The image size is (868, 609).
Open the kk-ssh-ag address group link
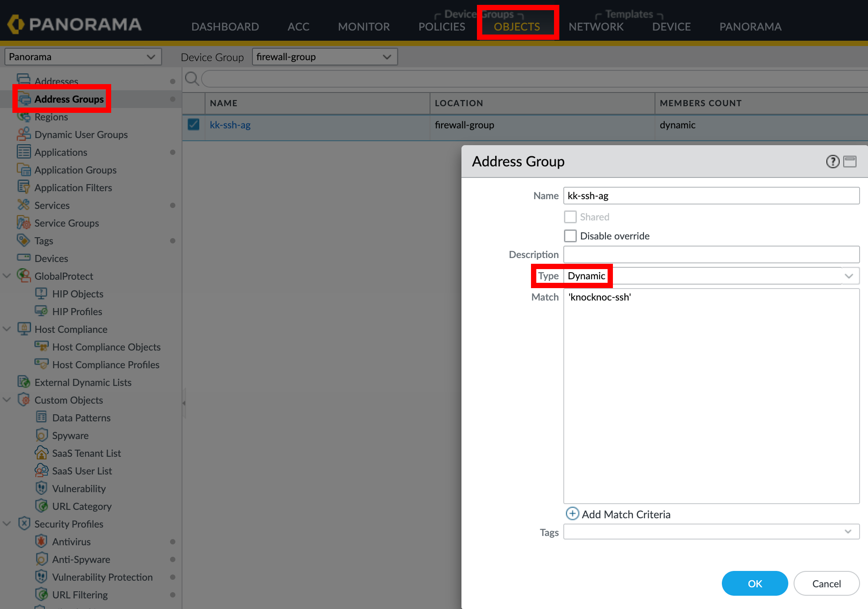pyautogui.click(x=230, y=125)
